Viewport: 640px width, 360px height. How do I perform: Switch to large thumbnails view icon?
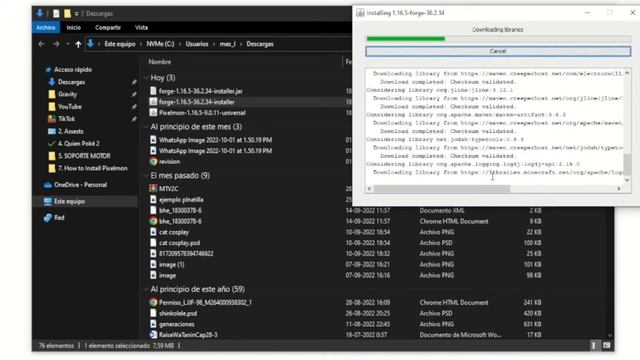(x=607, y=346)
